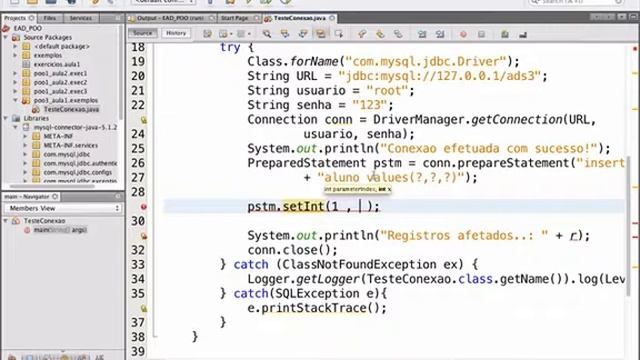Open Forward navigation history dropdown arrow

249,34
